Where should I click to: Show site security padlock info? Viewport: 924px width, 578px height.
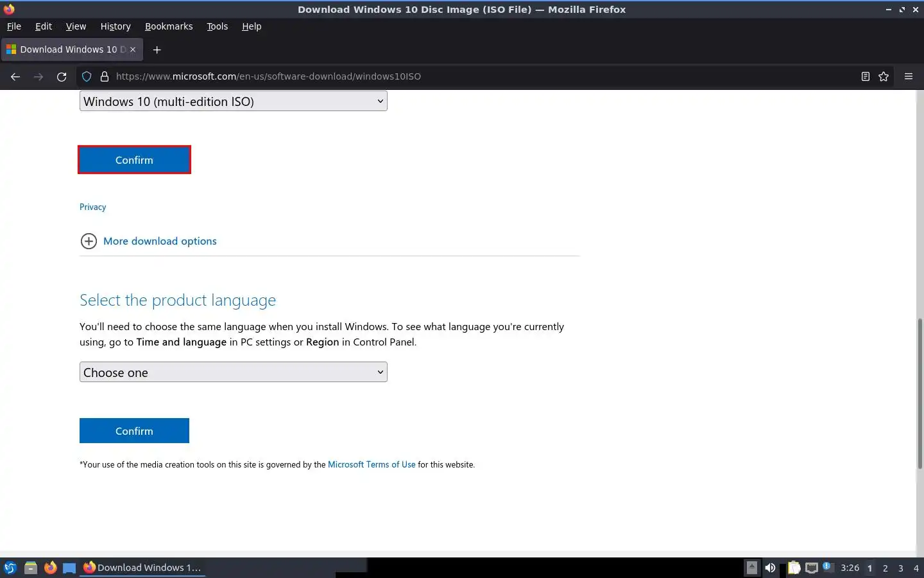[105, 76]
